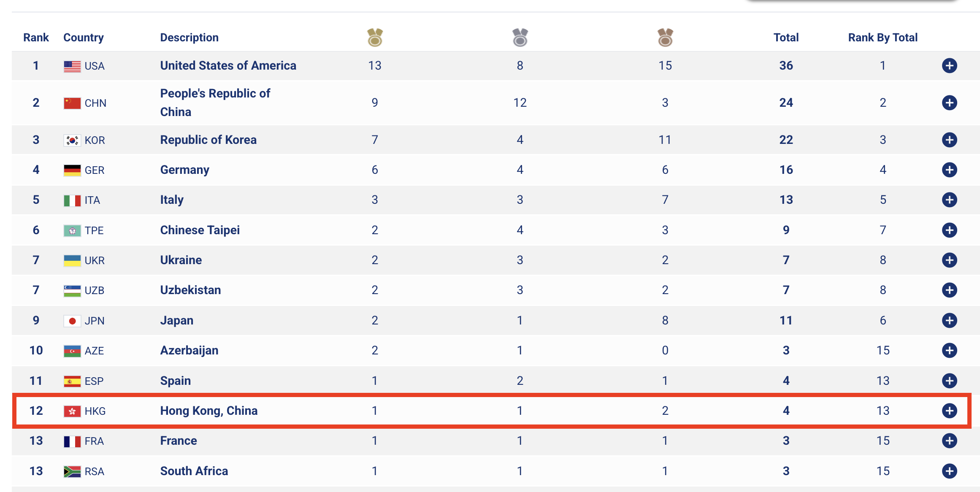980x492 pixels.
Task: Expand Hong Kong, China medal details
Action: coord(949,411)
